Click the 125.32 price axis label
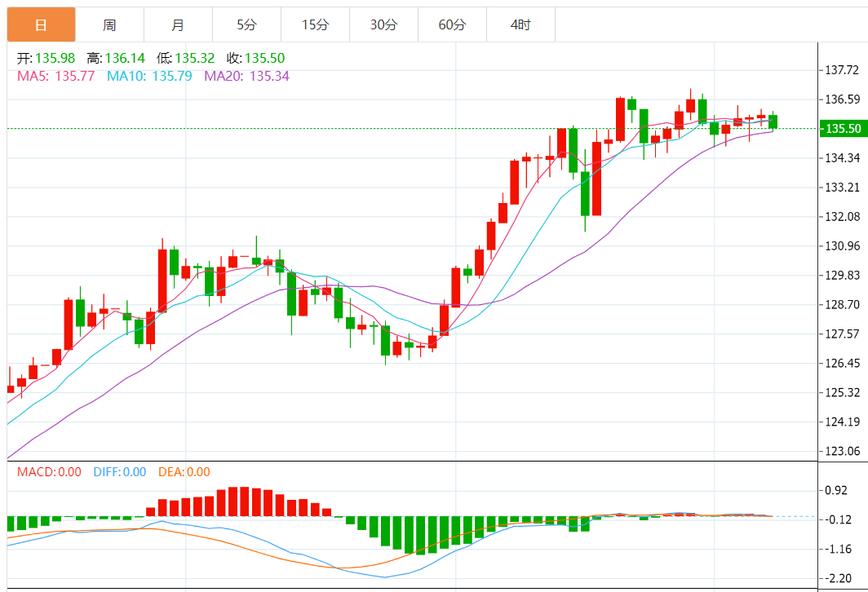Viewport: 868px width, 592px height. point(842,392)
